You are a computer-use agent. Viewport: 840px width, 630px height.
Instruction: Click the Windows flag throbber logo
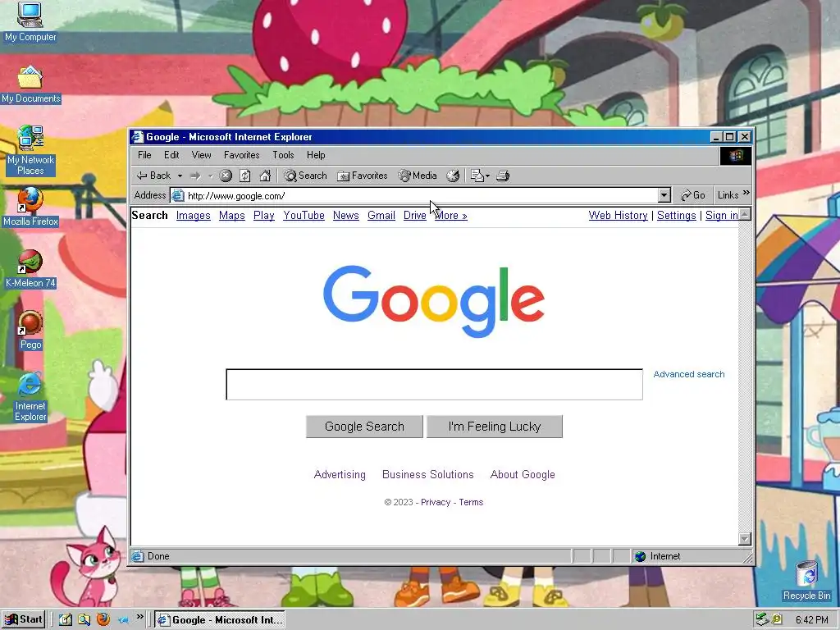pos(736,155)
